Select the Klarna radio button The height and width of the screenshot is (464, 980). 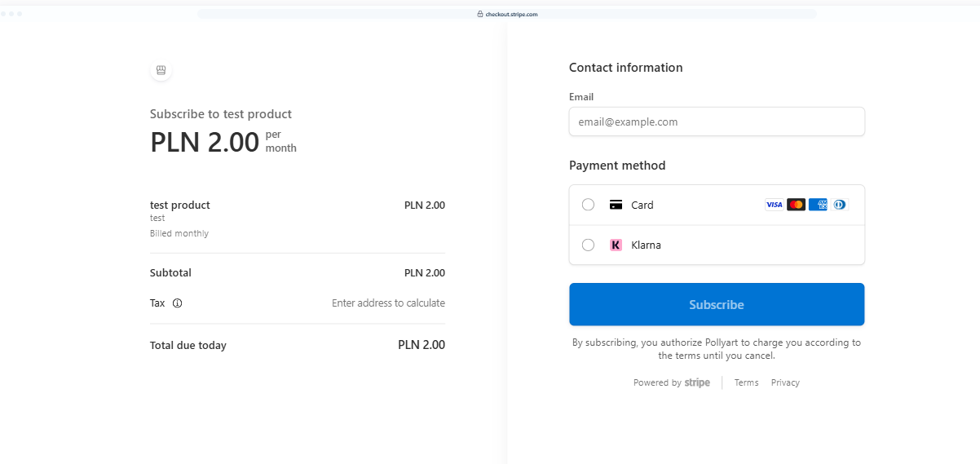tap(588, 245)
